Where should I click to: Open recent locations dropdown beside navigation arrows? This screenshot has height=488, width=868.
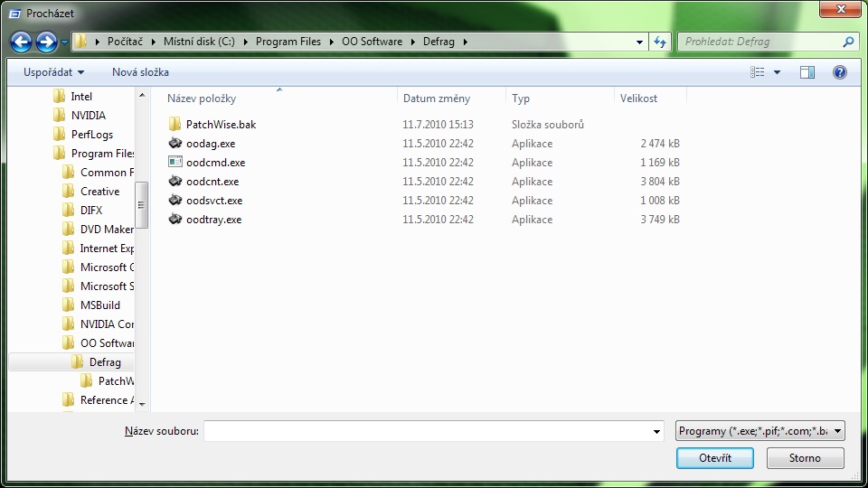tap(64, 42)
